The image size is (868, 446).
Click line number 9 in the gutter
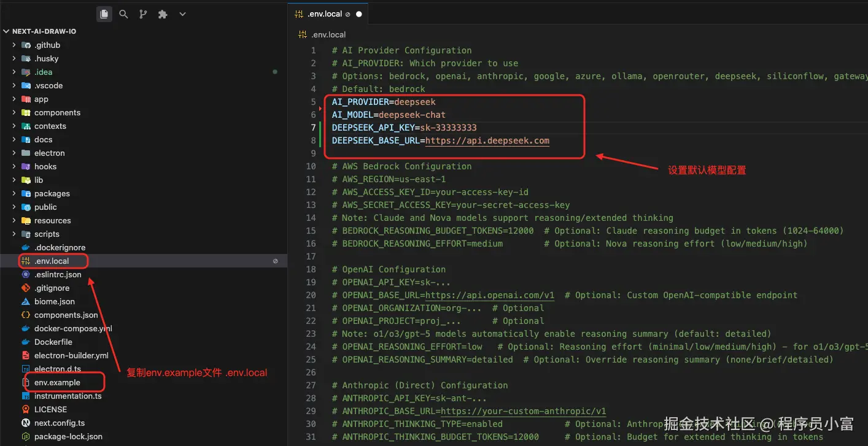click(x=314, y=153)
